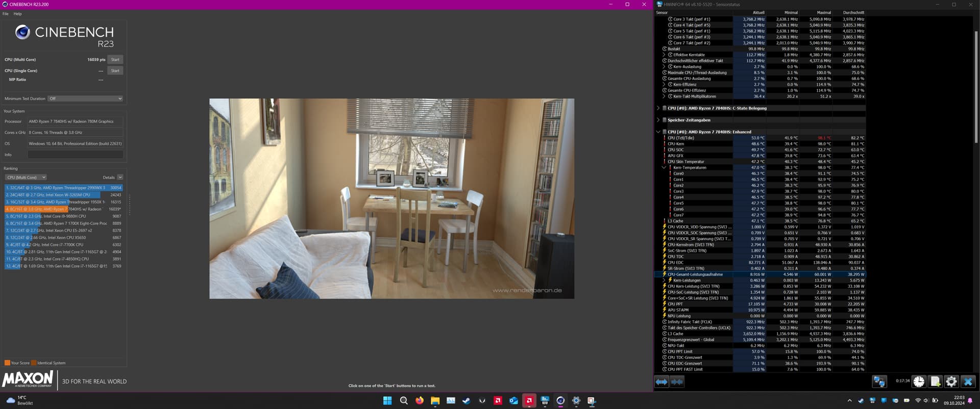Switch to Cinebench in the taskbar
Screen dimensions: 980x409
pos(560,400)
